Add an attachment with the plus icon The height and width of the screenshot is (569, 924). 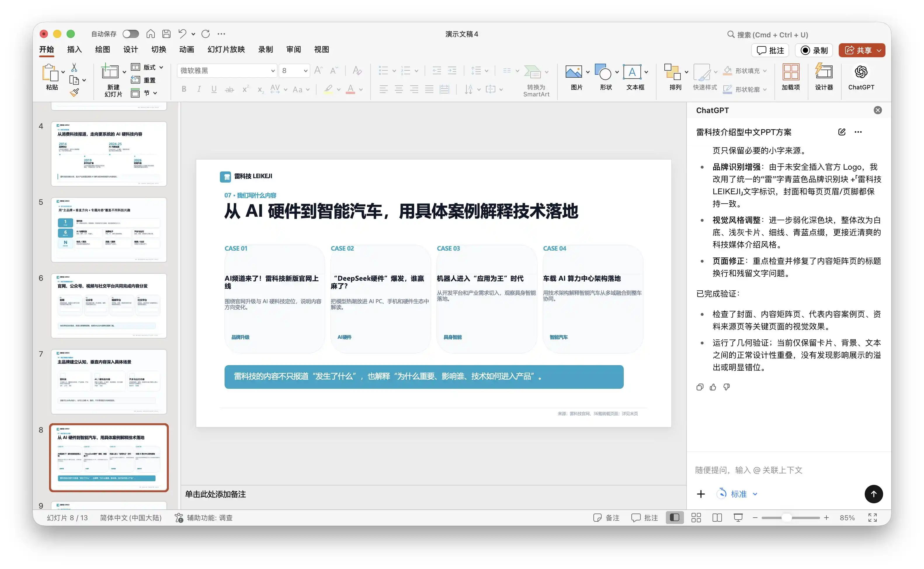pyautogui.click(x=701, y=494)
